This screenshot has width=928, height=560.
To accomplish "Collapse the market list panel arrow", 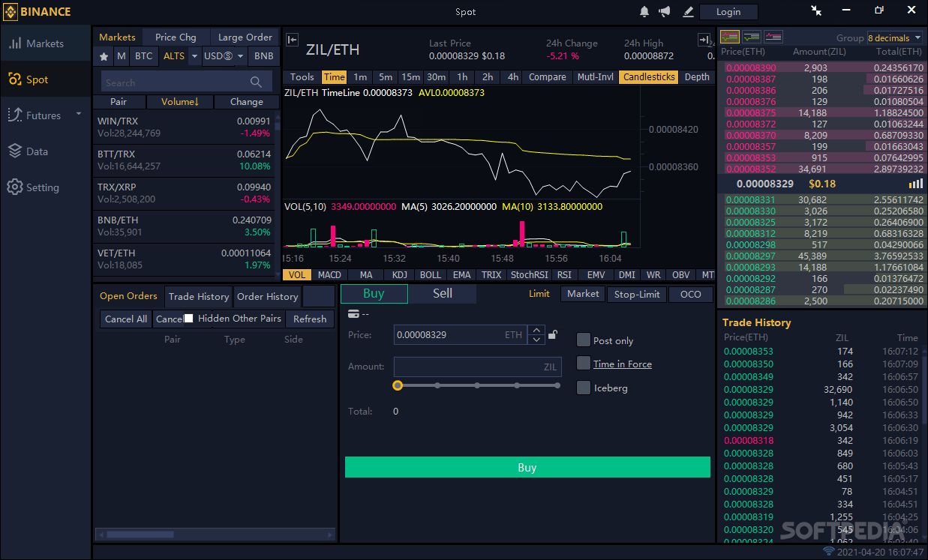I will [293, 40].
